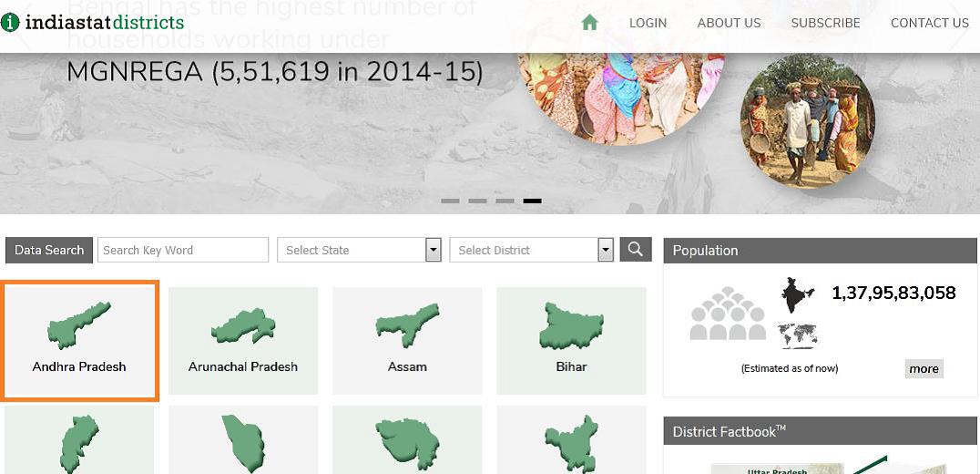
Task: Click the world map population icon
Action: click(x=798, y=335)
